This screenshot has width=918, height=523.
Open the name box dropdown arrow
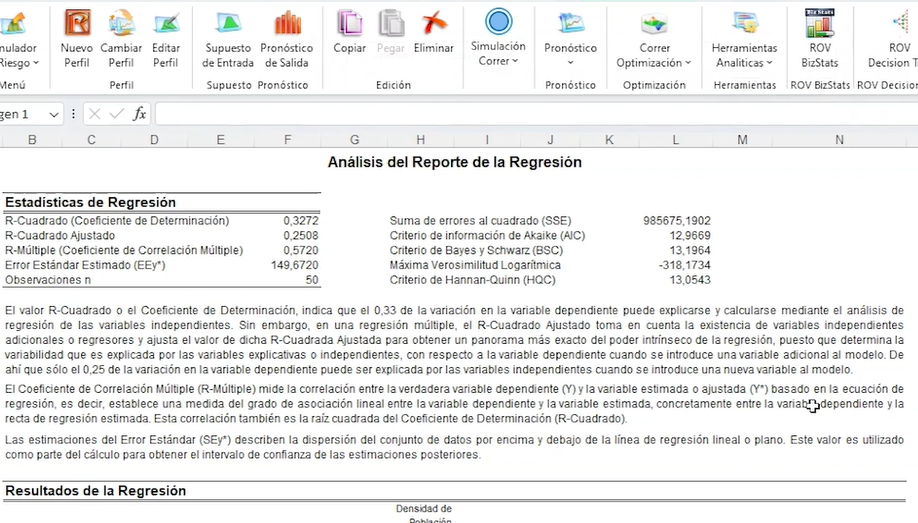(x=53, y=114)
